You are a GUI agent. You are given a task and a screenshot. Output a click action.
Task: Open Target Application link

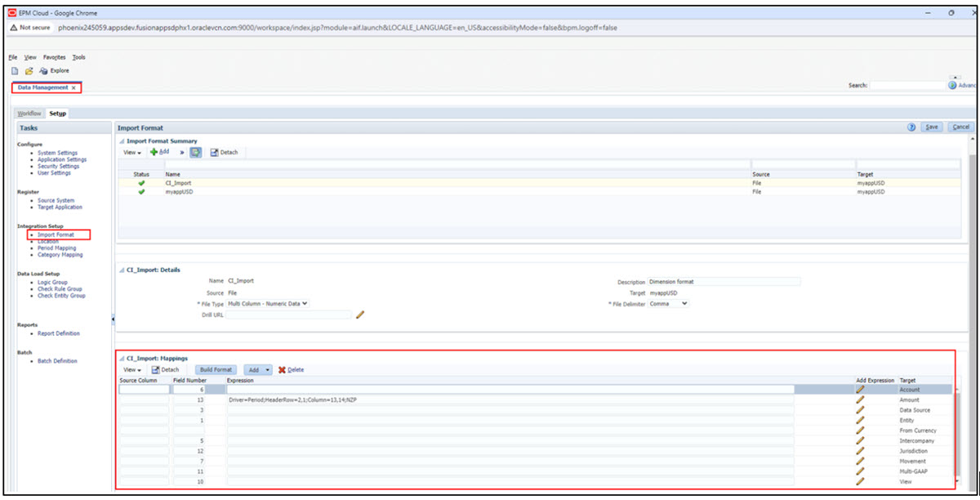(60, 208)
